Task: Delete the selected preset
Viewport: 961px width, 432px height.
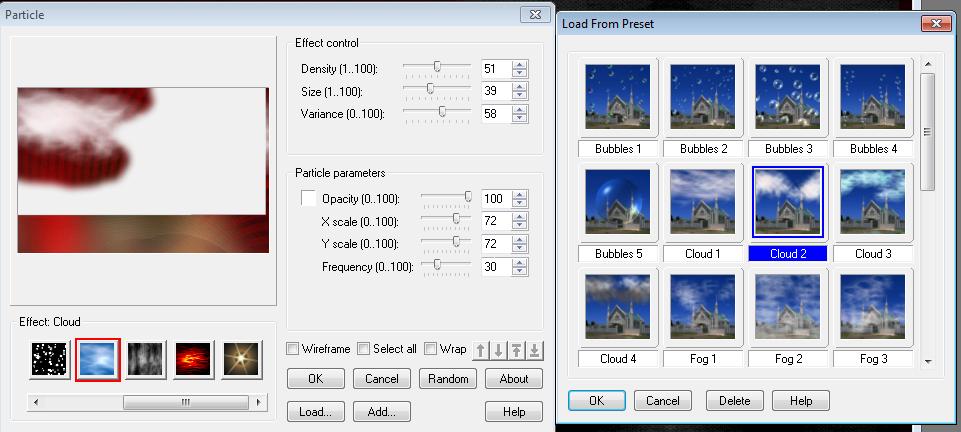Action: pyautogui.click(x=735, y=401)
